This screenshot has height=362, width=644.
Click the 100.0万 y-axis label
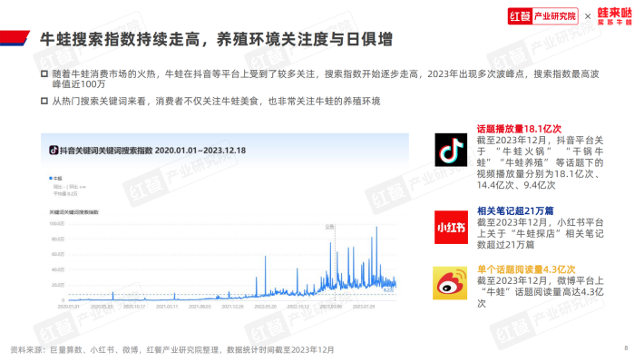tap(57, 224)
